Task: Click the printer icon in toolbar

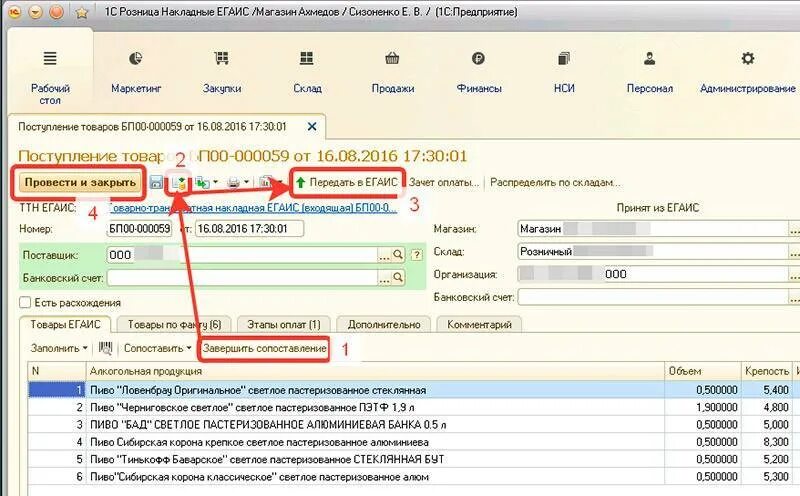Action: [x=234, y=182]
